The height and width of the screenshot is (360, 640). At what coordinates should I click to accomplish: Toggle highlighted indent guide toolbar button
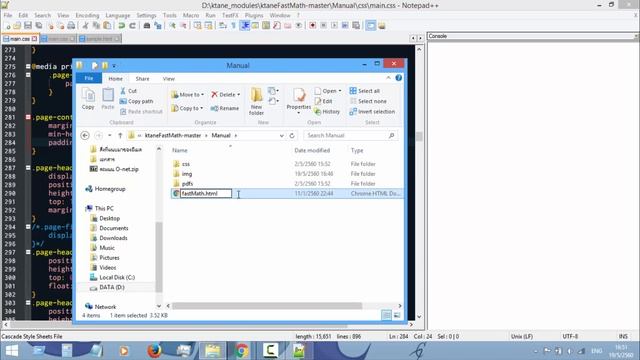[x=245, y=26]
